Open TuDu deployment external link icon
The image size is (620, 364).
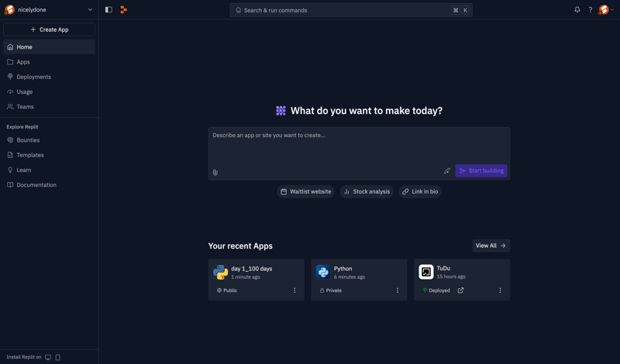pos(460,290)
